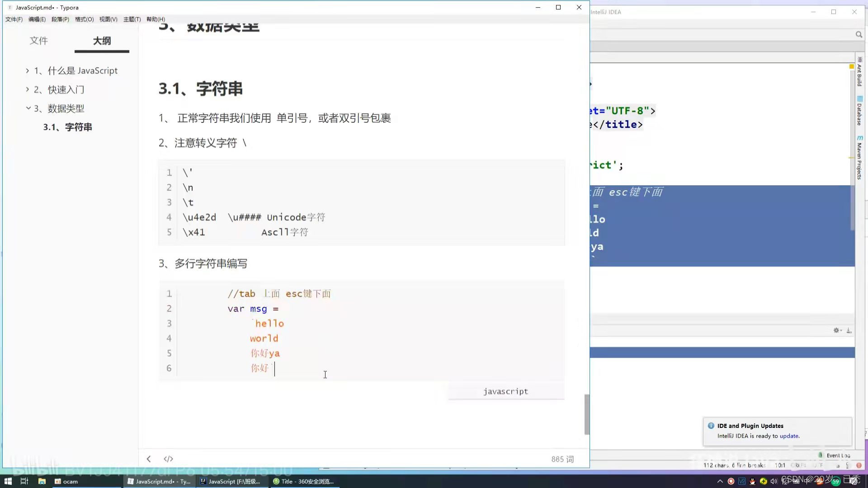Viewport: 868px width, 488px height.
Task: Open File Explorer from taskbar
Action: tap(42, 481)
